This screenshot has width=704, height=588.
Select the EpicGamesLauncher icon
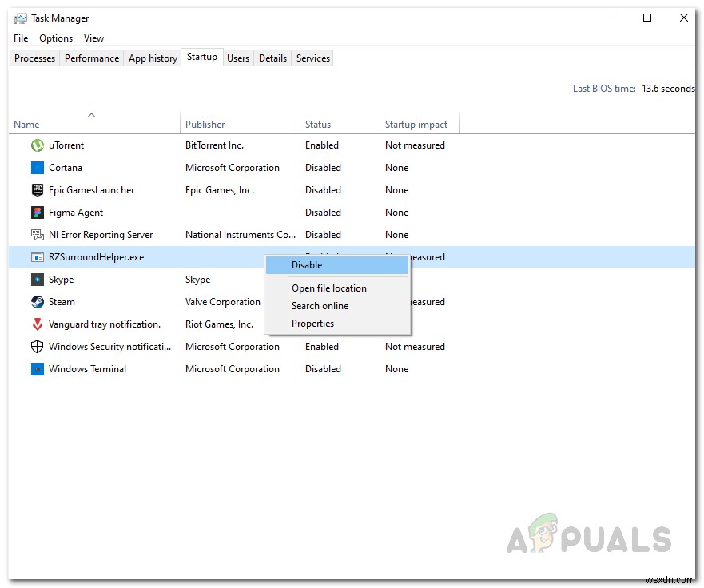(x=35, y=190)
